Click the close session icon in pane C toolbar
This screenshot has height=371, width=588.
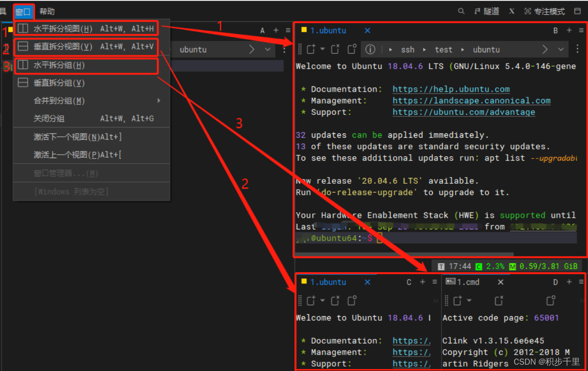335,301
